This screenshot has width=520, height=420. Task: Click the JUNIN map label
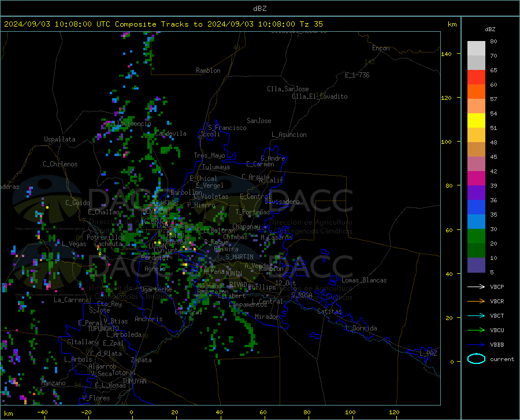pyautogui.click(x=233, y=274)
